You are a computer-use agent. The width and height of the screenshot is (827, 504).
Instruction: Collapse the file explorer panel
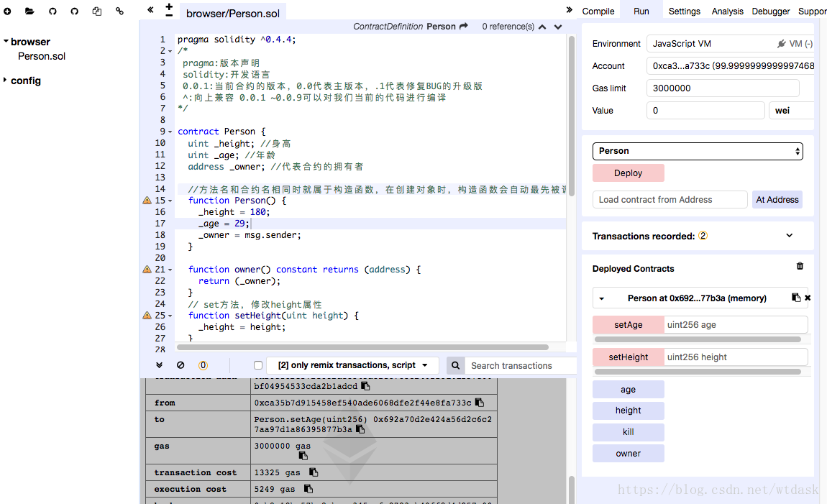point(150,9)
